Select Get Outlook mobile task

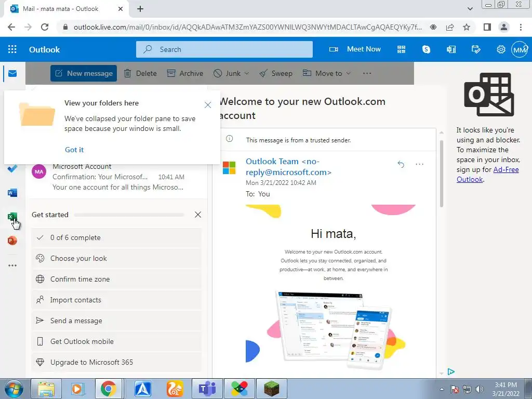click(x=116, y=341)
